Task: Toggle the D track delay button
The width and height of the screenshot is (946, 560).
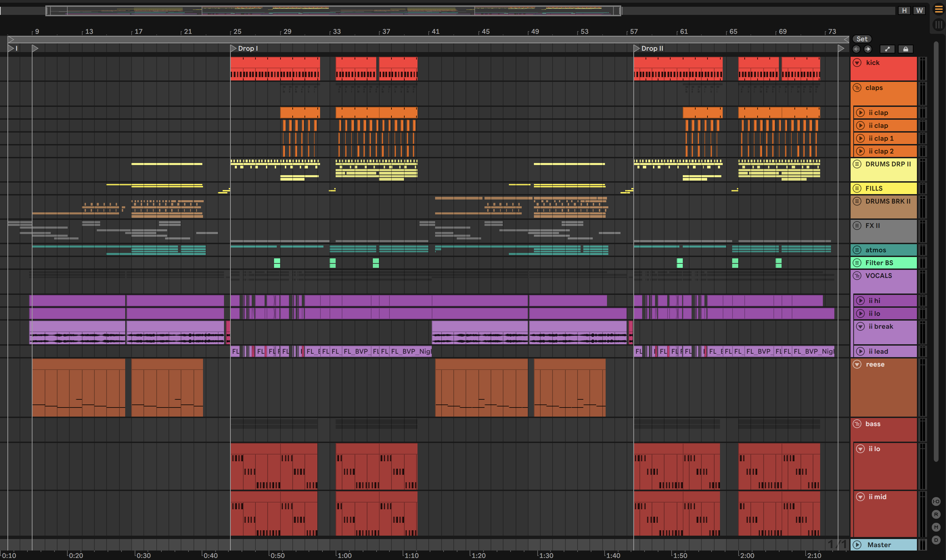Action: (x=936, y=540)
